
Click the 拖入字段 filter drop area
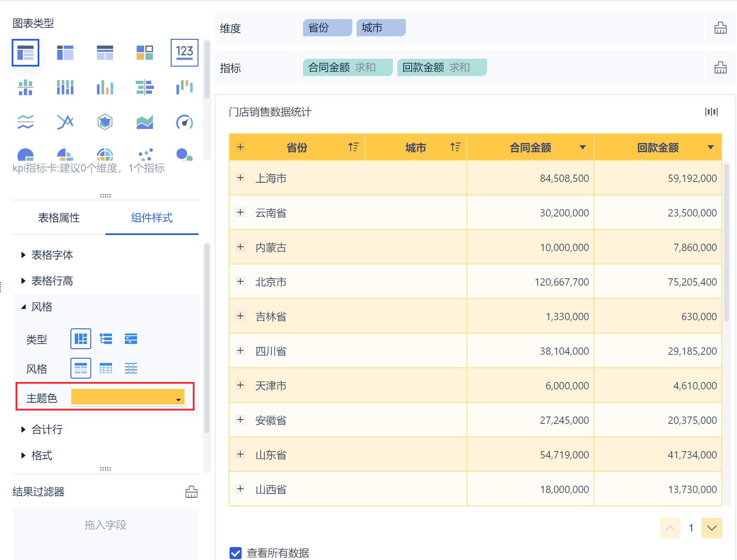105,534
